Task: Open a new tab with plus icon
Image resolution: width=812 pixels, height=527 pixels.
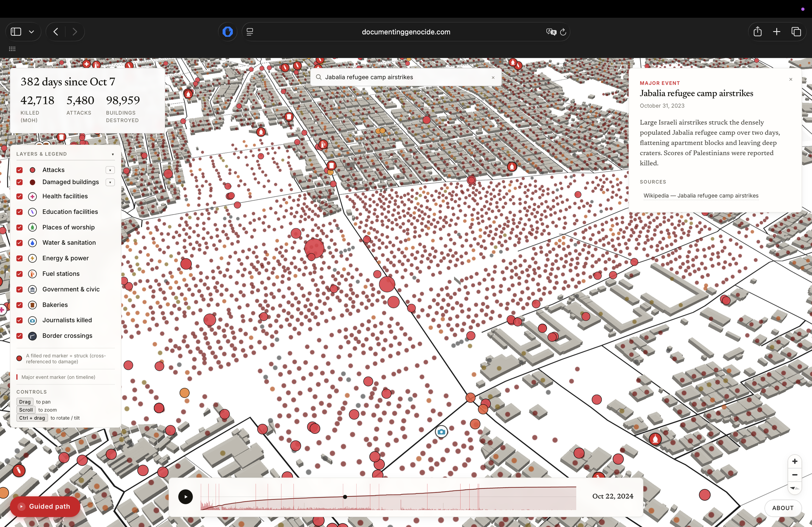Action: pos(777,32)
